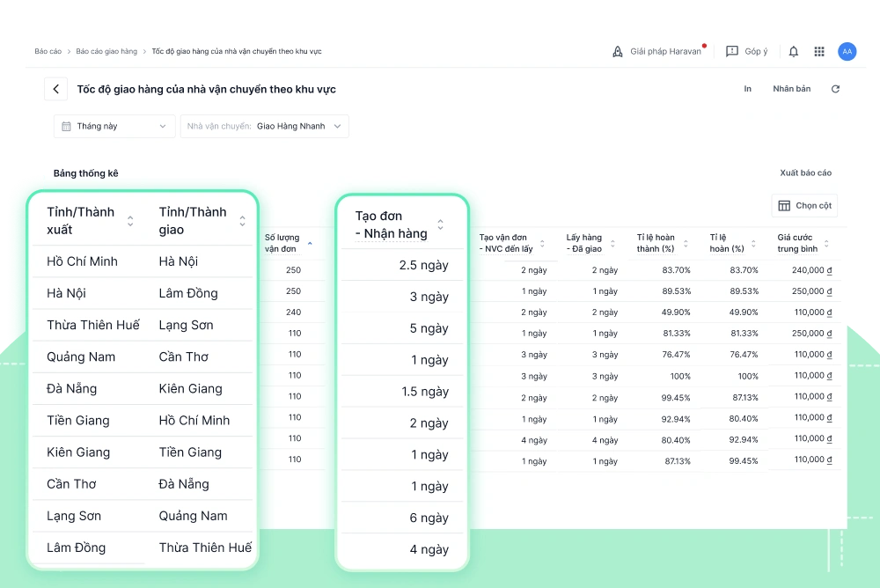Click the In print button
Screen dimensions: 880x588
(x=747, y=89)
